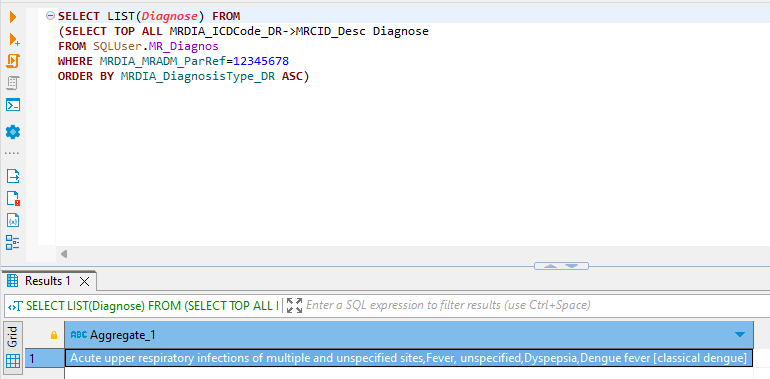Image resolution: width=770 pixels, height=379 pixels.
Task: Click the grid table icon below Grid
Action: coord(13,361)
